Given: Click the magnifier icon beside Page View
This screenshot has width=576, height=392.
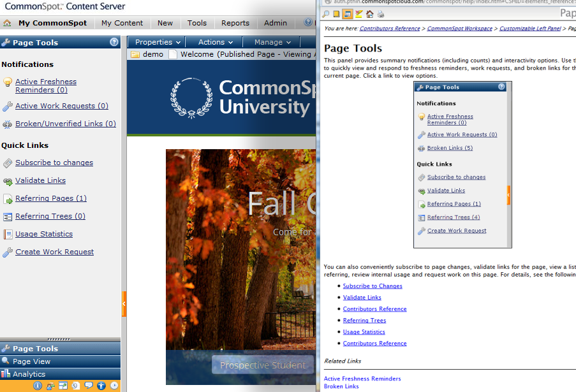Looking at the screenshot, I should click(6, 361).
